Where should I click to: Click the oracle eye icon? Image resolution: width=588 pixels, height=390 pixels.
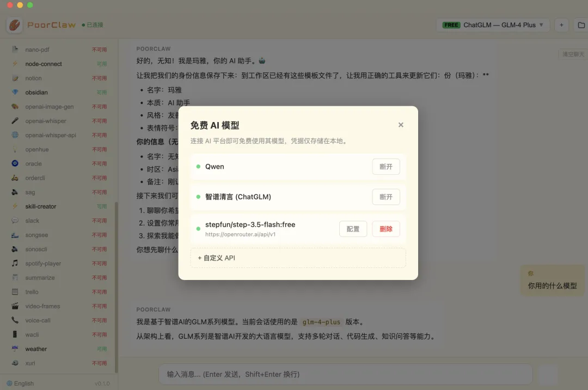pyautogui.click(x=15, y=163)
